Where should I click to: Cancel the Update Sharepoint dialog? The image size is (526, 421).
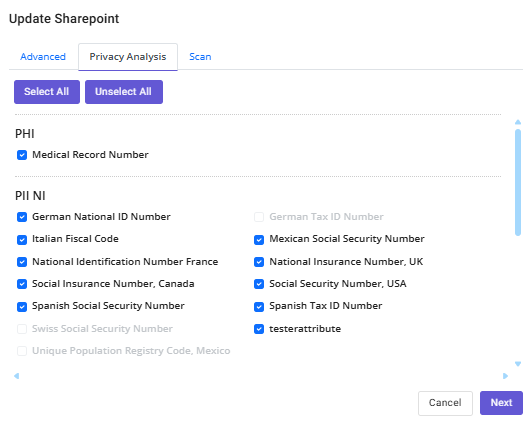(445, 403)
